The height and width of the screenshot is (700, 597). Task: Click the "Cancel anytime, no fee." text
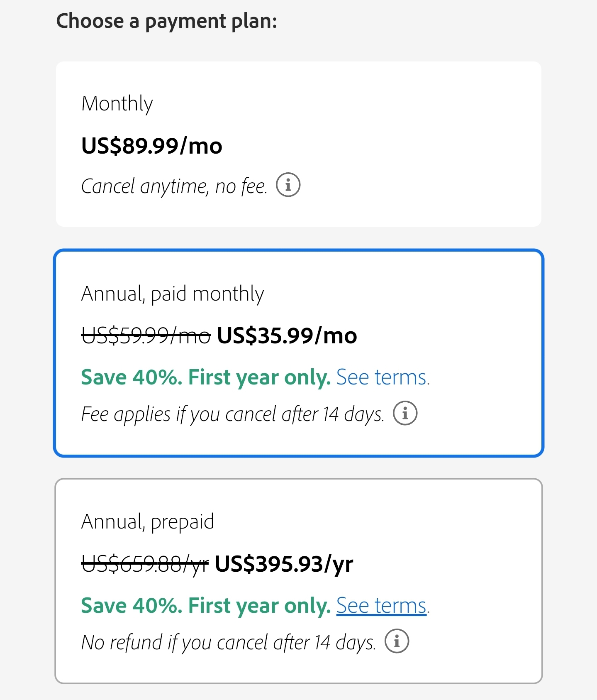pyautogui.click(x=174, y=186)
